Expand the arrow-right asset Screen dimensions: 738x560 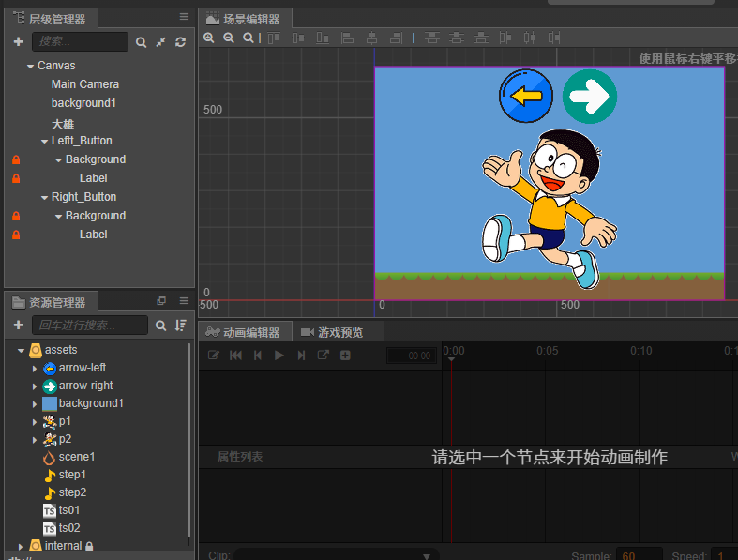tap(35, 386)
